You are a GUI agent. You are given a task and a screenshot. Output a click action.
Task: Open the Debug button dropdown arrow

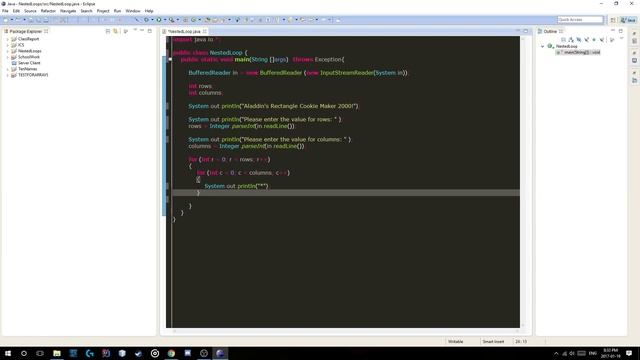[152, 20]
